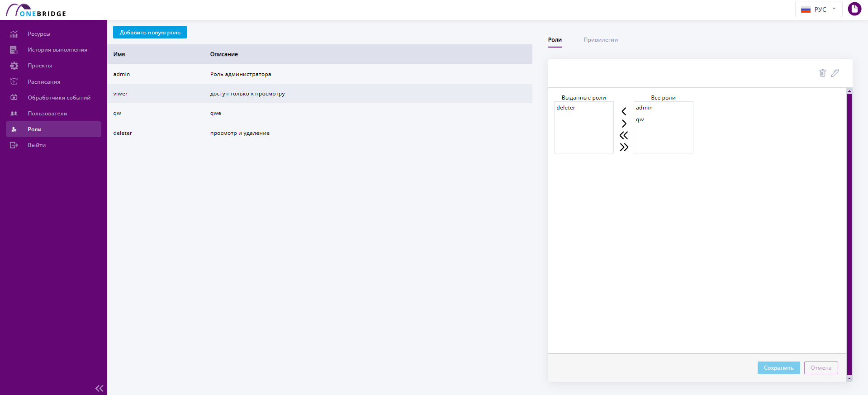The width and height of the screenshot is (868, 395).
Task: Select deleter in Выданные роли list
Action: click(x=583, y=108)
